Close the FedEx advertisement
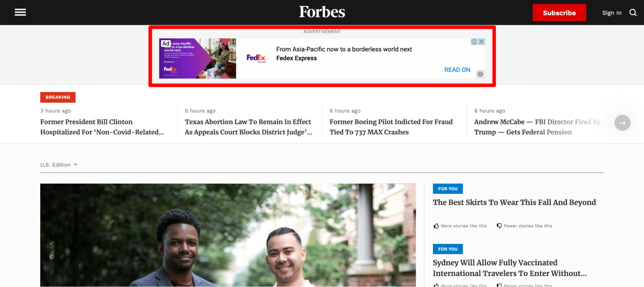The width and height of the screenshot is (644, 287). (481, 42)
